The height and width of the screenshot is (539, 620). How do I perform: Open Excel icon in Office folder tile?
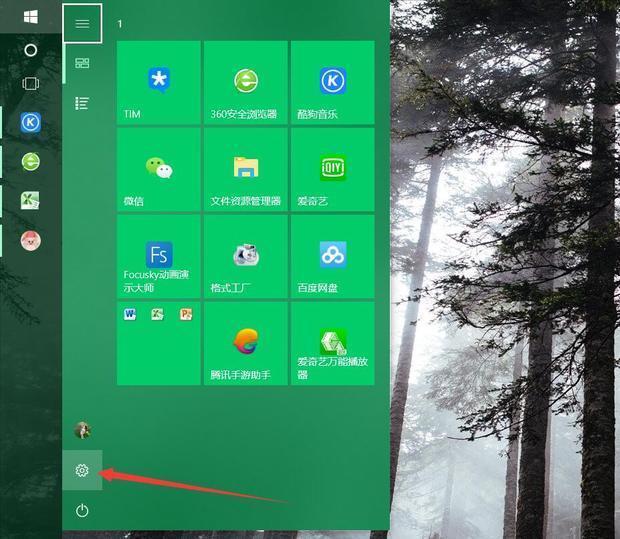click(x=157, y=314)
